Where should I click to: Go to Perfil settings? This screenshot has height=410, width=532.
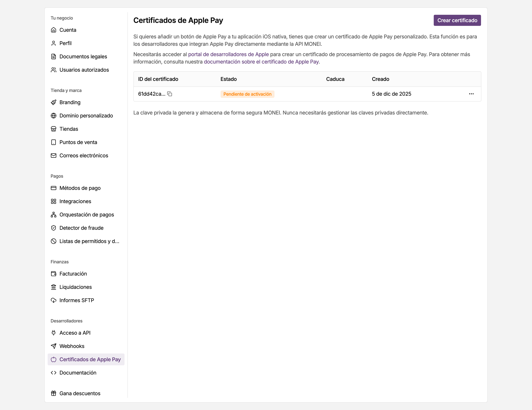coord(86,43)
